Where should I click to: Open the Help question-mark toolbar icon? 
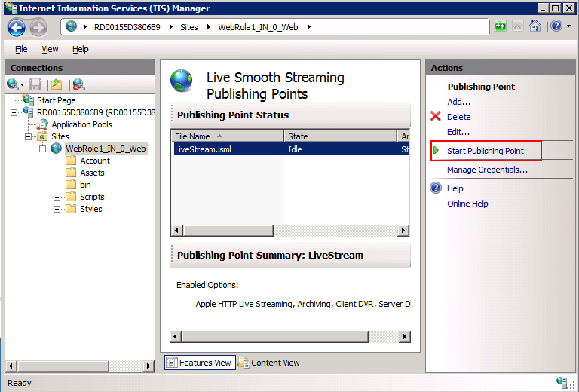(556, 26)
